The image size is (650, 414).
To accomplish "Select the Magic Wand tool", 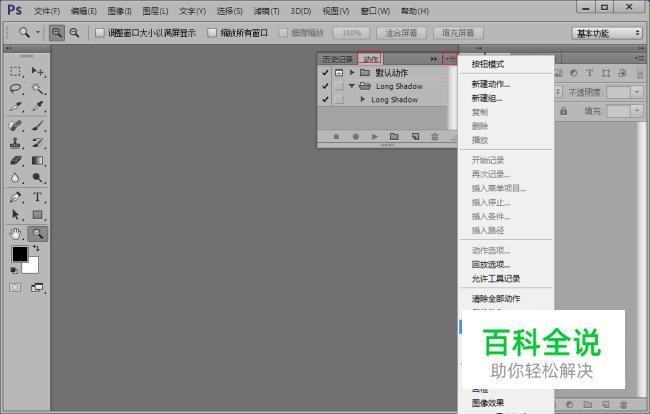I will (38, 89).
